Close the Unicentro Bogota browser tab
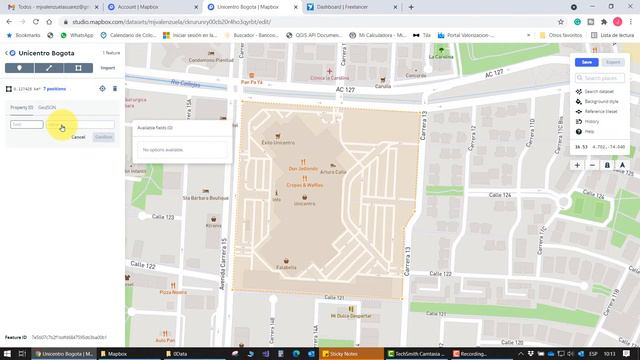The width and height of the screenshot is (640, 360). point(296,7)
